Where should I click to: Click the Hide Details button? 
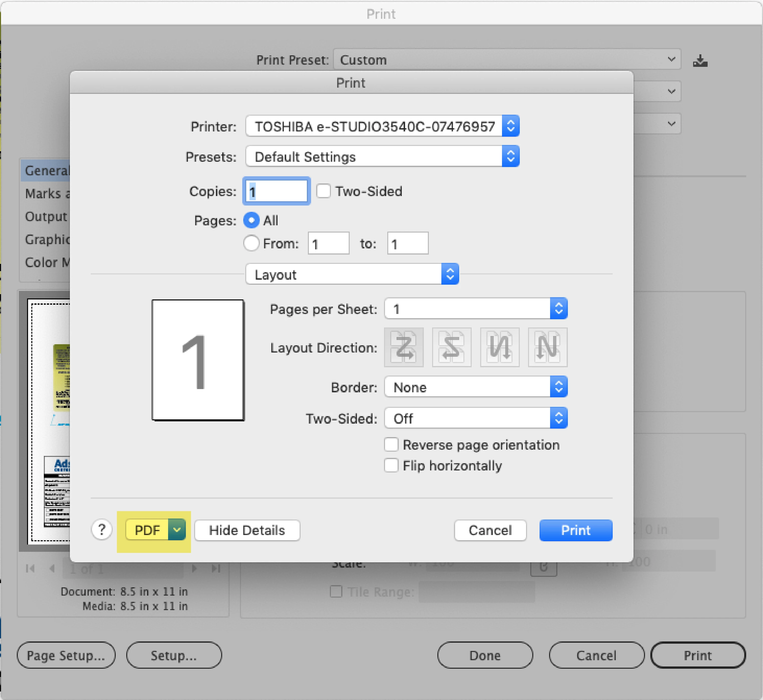tap(247, 530)
